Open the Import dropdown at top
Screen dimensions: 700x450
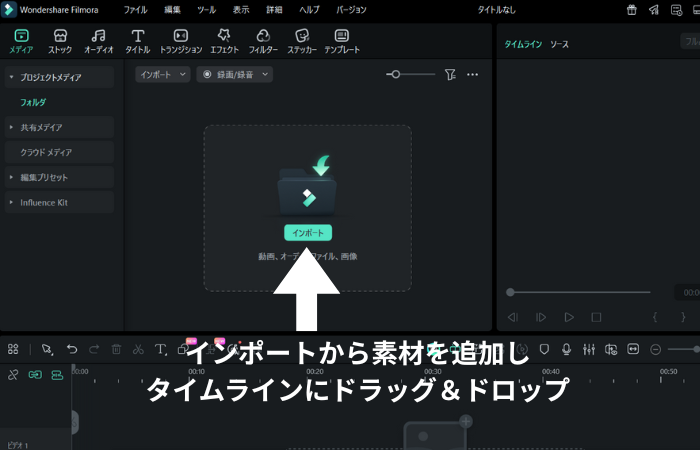(x=162, y=75)
